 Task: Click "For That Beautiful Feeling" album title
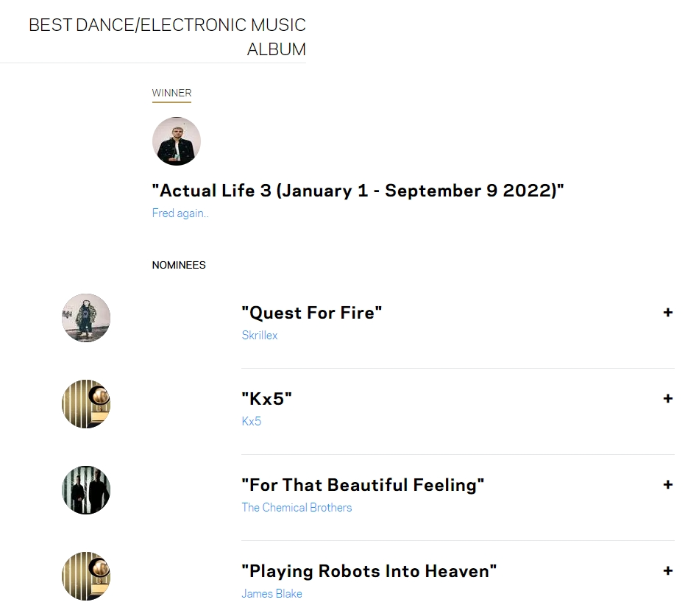[x=363, y=485]
